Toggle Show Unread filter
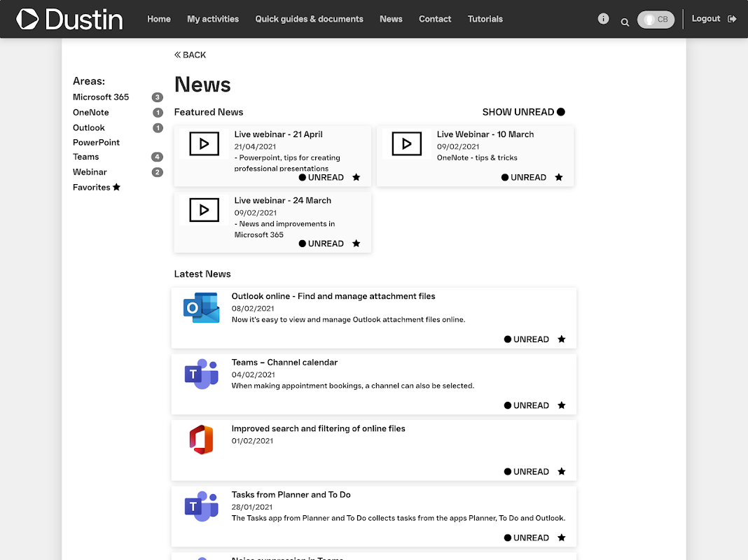748x560 pixels. [524, 112]
